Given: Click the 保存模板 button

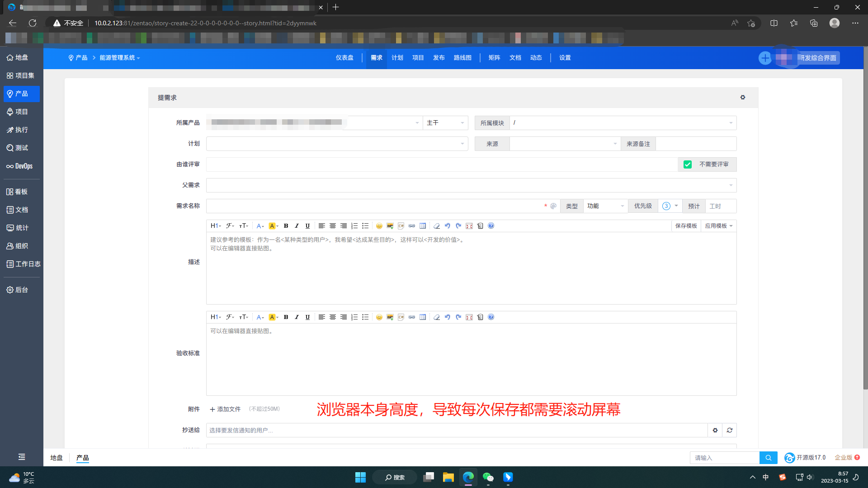Looking at the screenshot, I should 686,226.
